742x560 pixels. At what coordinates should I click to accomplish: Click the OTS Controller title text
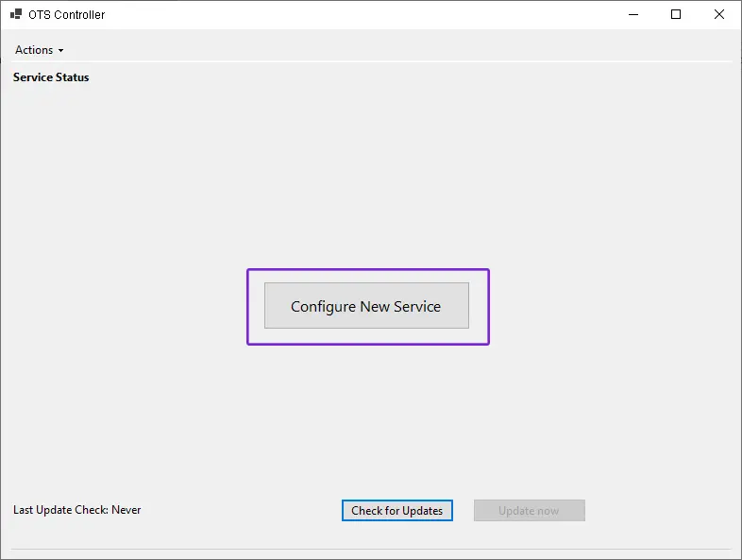pyautogui.click(x=67, y=15)
